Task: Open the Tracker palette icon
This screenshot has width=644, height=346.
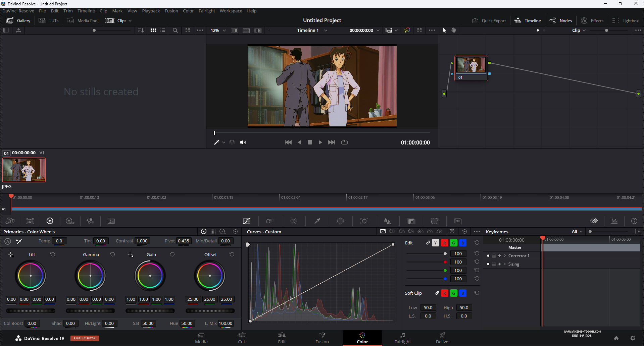Action: coord(364,221)
